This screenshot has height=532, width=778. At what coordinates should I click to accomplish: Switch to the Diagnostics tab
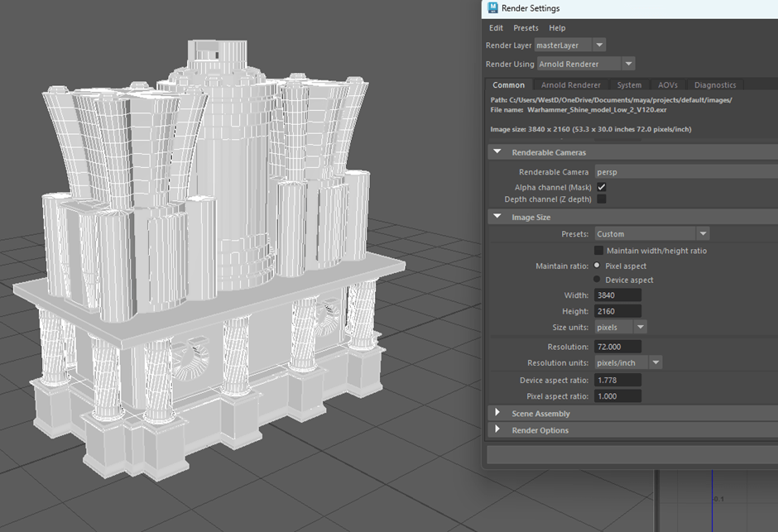tap(715, 84)
